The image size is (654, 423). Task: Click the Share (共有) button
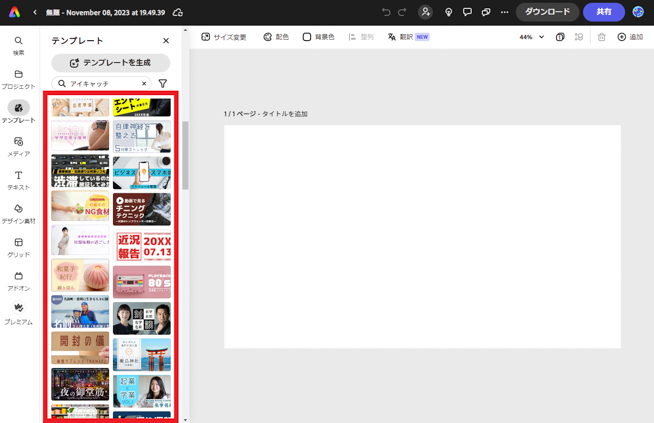603,12
